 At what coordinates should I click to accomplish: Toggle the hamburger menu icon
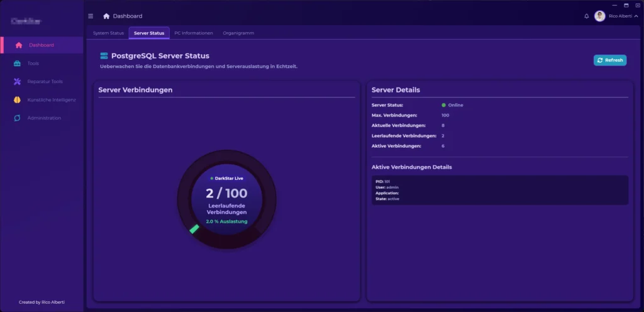click(x=91, y=16)
